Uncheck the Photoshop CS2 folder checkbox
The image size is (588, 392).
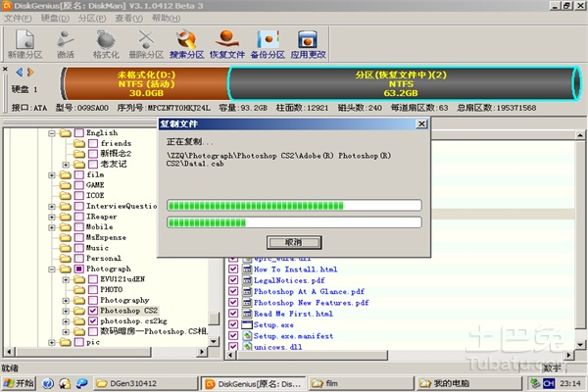click(93, 311)
